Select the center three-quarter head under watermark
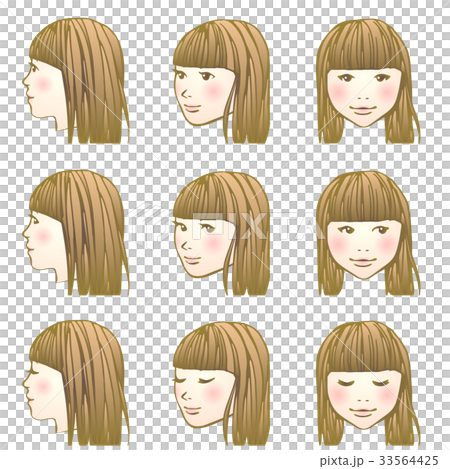 click(221, 233)
